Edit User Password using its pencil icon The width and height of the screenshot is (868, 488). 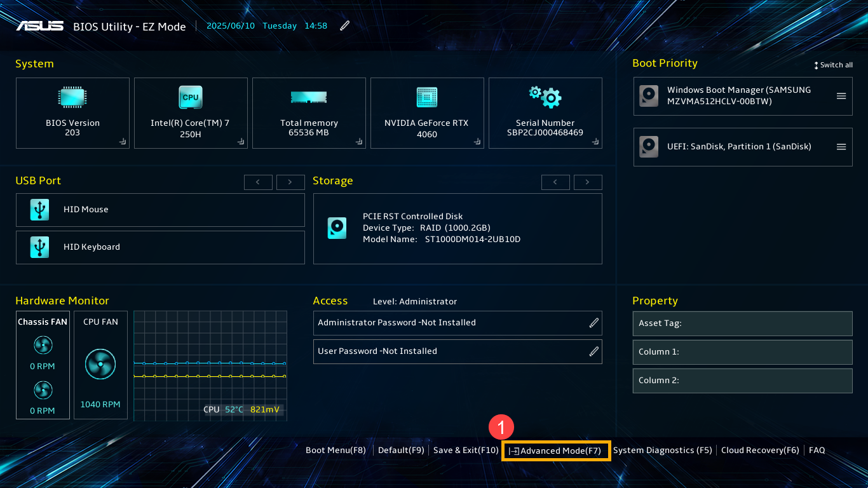pyautogui.click(x=594, y=351)
